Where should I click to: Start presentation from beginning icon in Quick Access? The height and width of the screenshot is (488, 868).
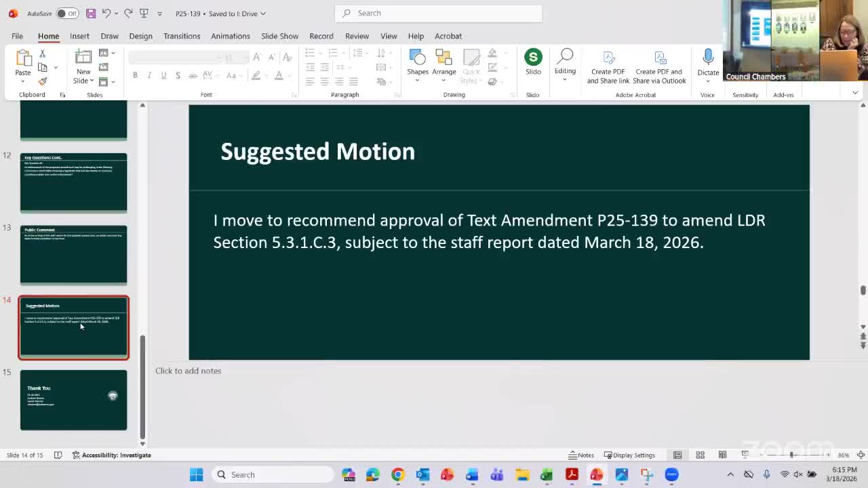(x=144, y=14)
